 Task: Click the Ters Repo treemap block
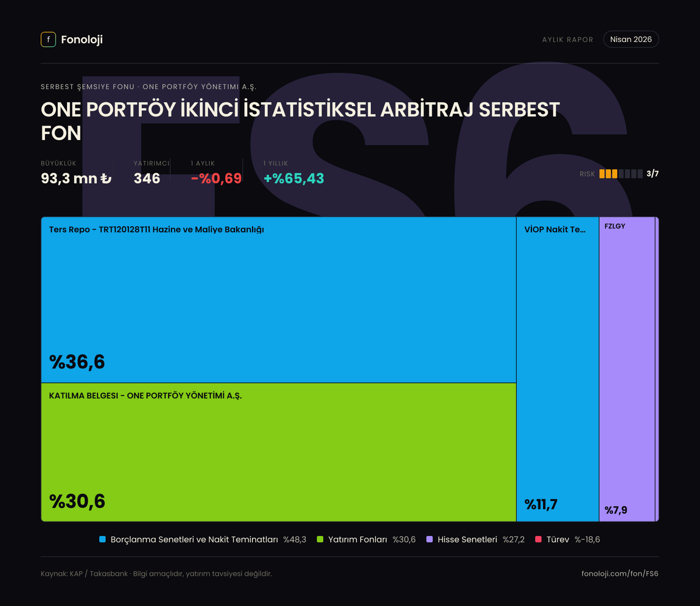(279, 300)
